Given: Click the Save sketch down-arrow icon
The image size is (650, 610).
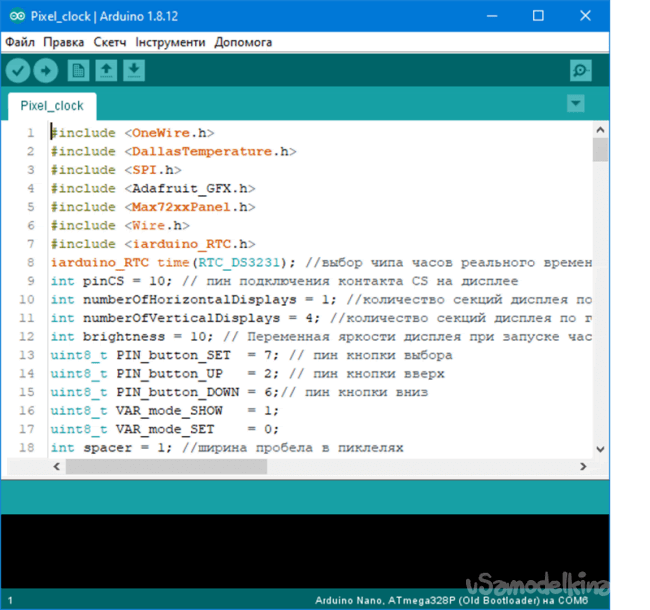Looking at the screenshot, I should coord(134,70).
